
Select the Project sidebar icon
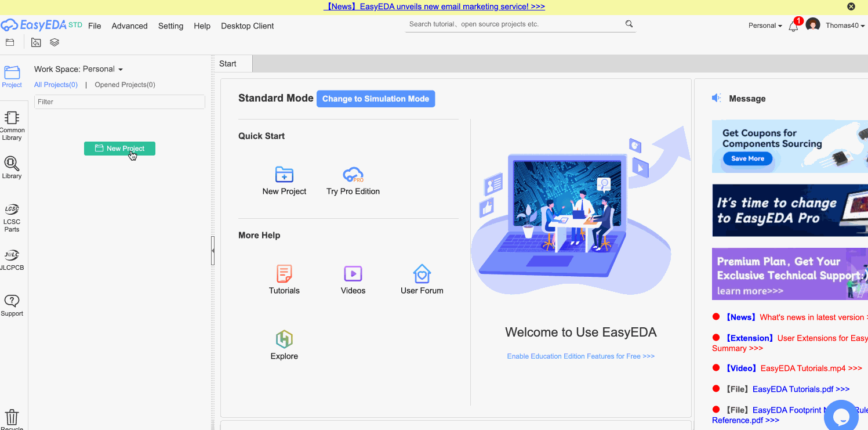point(12,77)
